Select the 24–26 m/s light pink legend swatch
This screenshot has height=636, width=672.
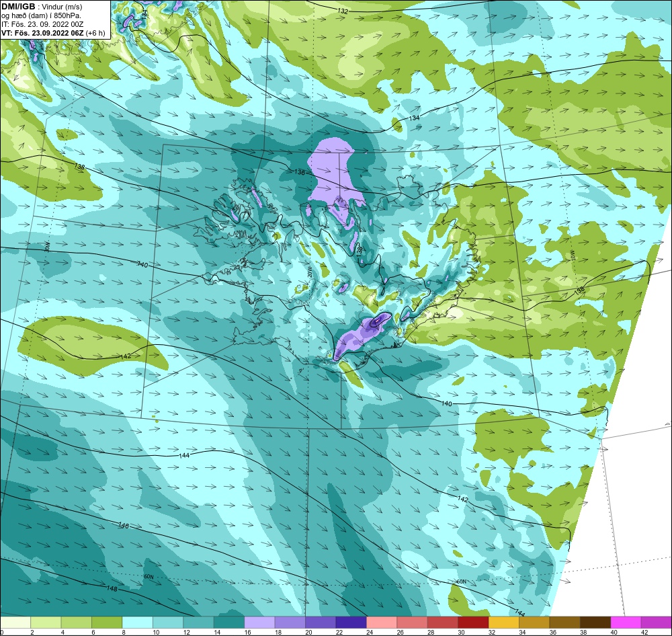tap(382, 623)
